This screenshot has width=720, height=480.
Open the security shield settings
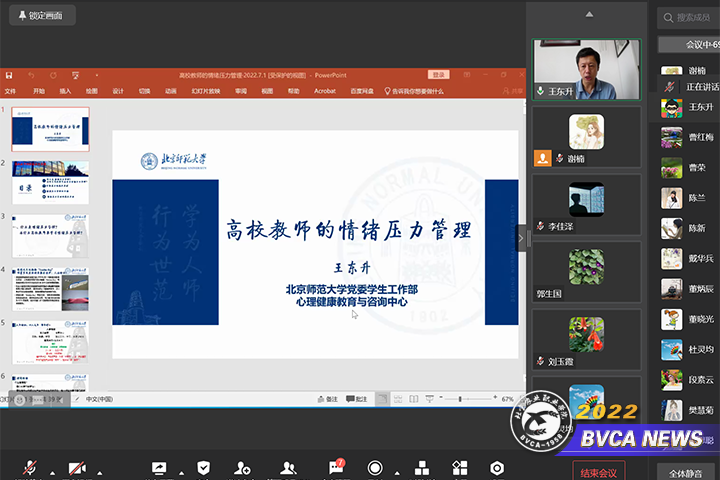tap(204, 469)
